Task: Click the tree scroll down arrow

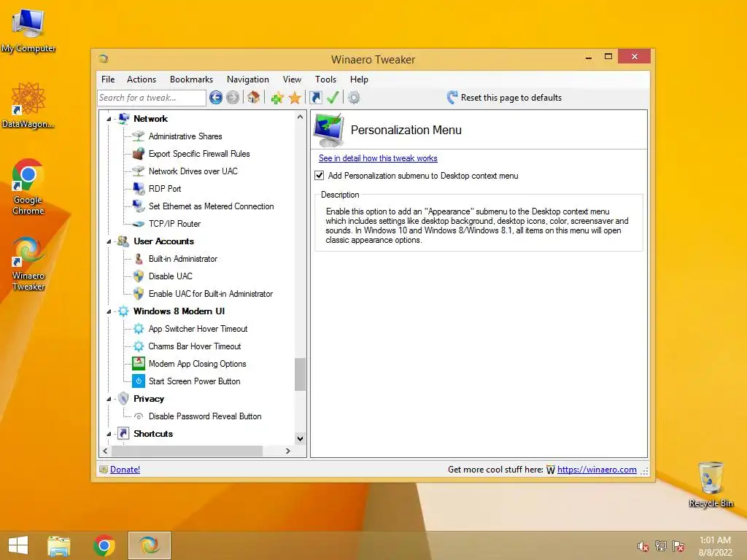Action: pyautogui.click(x=300, y=438)
